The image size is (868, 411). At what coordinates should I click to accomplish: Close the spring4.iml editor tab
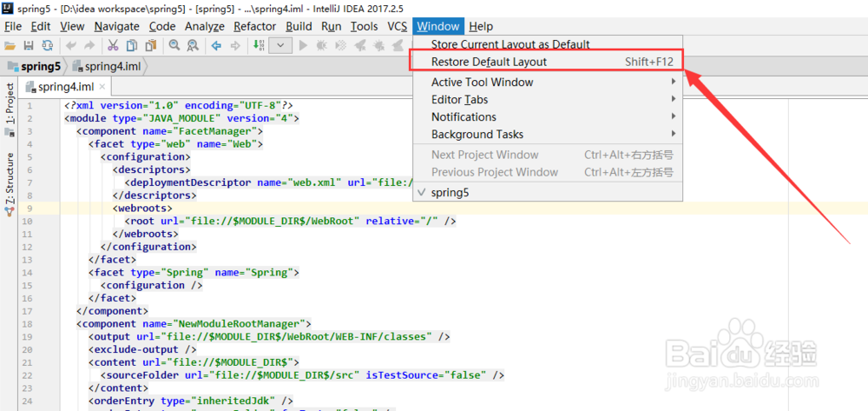[x=102, y=87]
